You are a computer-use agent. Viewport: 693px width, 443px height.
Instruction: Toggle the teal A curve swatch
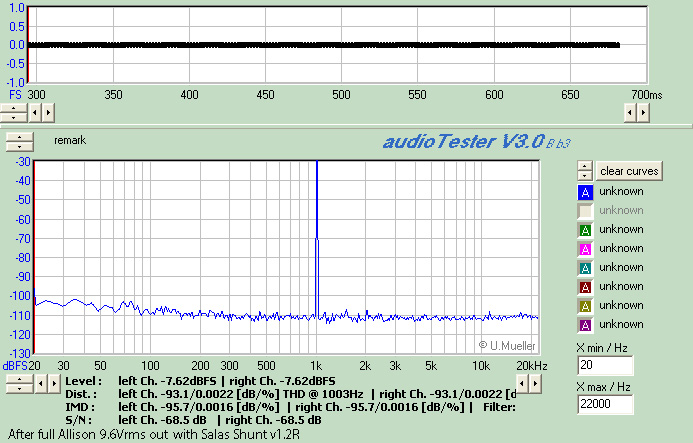pyautogui.click(x=585, y=268)
